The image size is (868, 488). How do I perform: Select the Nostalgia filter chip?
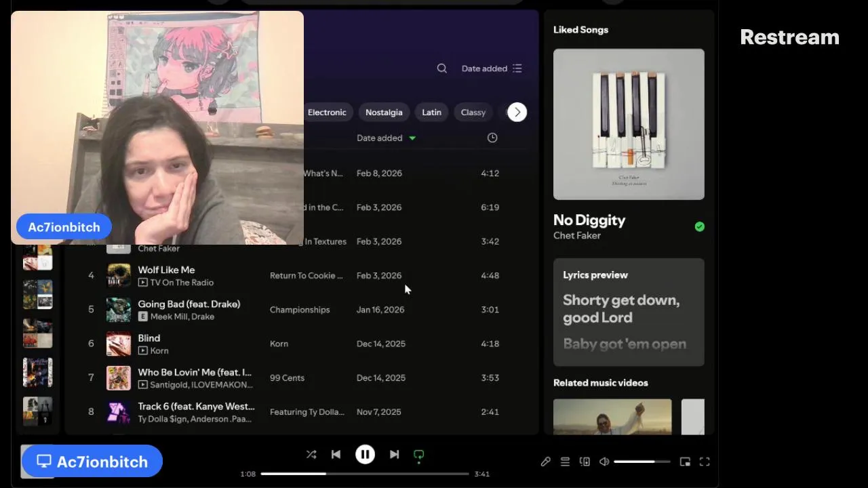coord(384,113)
